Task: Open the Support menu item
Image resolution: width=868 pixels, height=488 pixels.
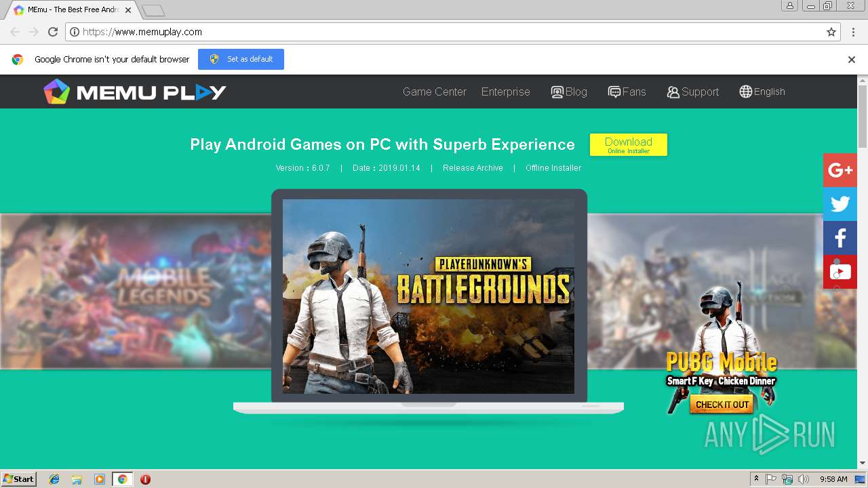Action: click(692, 91)
